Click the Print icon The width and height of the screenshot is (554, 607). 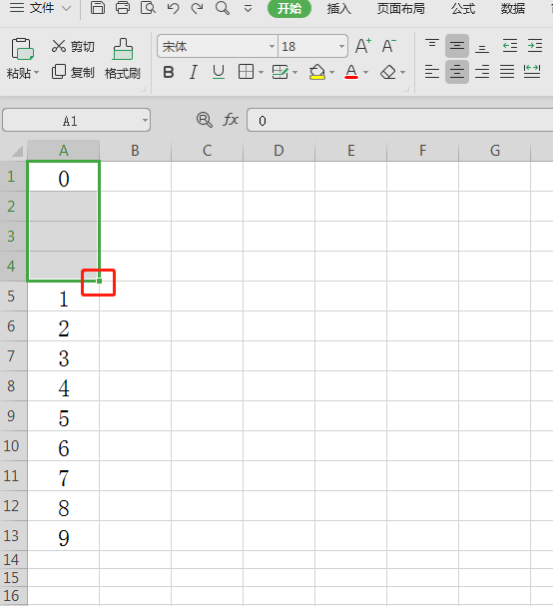pyautogui.click(x=123, y=8)
